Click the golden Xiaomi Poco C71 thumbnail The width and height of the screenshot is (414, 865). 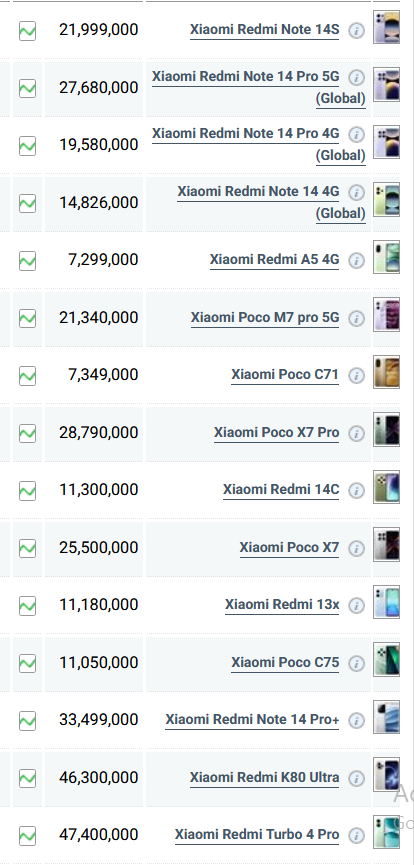(x=386, y=372)
